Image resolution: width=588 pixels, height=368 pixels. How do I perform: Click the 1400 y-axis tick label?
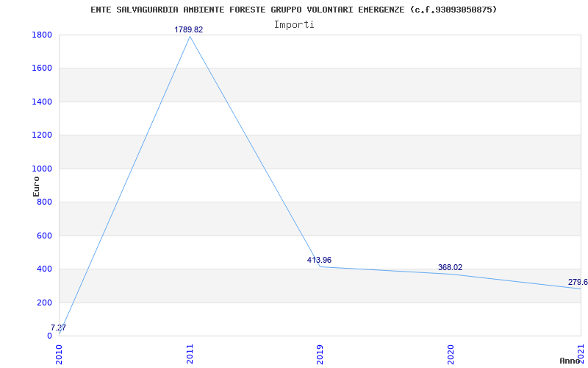click(42, 102)
